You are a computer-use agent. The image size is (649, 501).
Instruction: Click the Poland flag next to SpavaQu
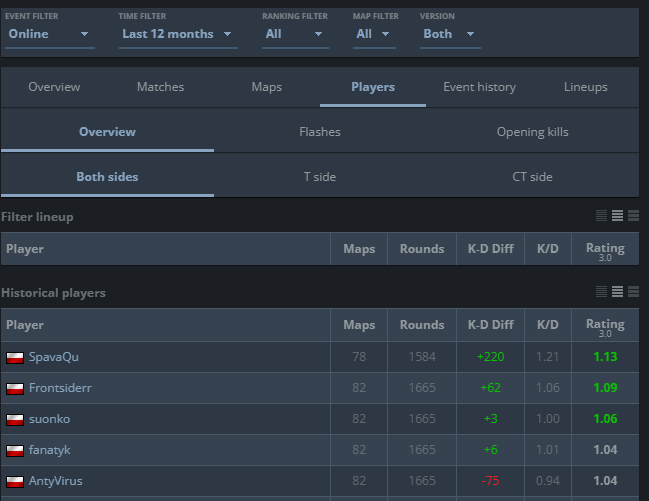15,357
